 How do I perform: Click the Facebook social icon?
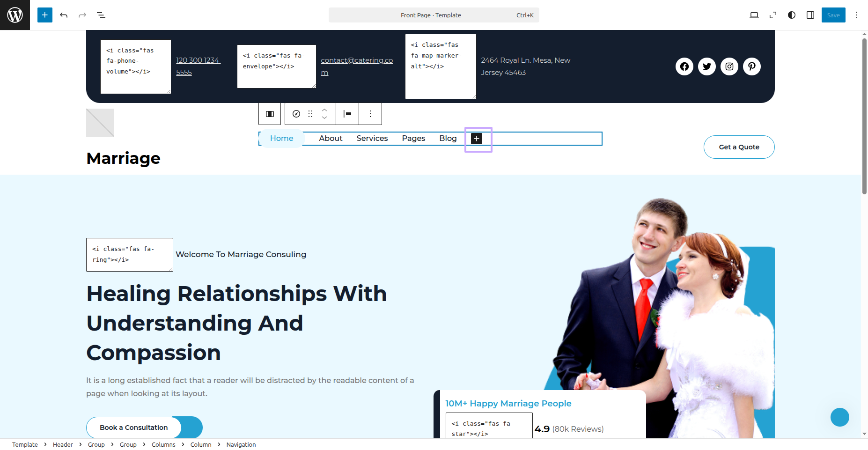[684, 66]
